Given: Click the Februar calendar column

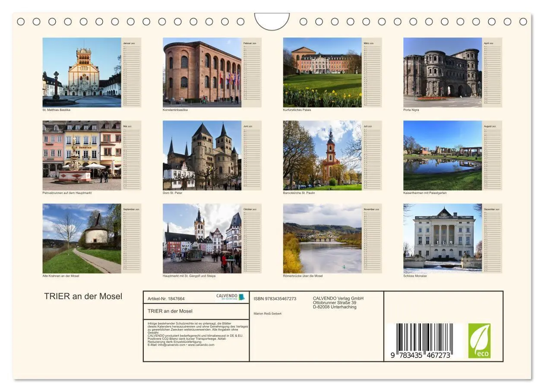Looking at the screenshot, I should pyautogui.click(x=252, y=72).
